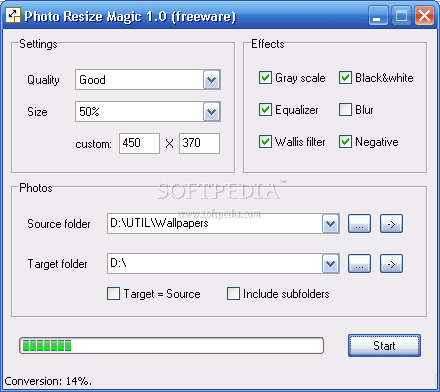Click the green conversion progress bar
Image resolution: width=440 pixels, height=392 pixels.
[171, 345]
